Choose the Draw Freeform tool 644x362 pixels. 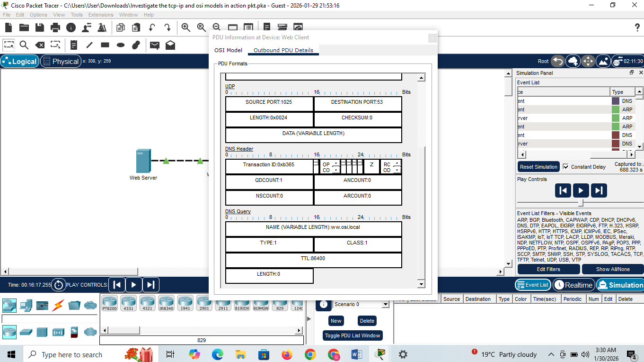[x=136, y=45]
